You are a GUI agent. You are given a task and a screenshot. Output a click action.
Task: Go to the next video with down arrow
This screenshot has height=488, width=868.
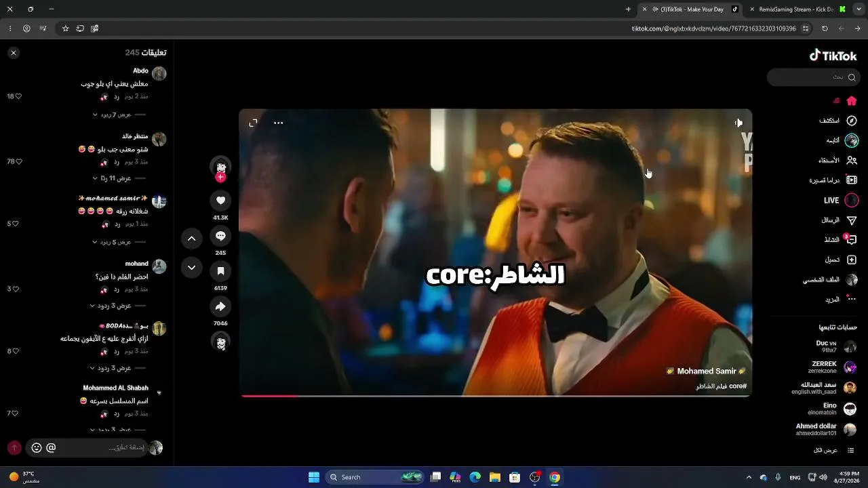(x=191, y=268)
